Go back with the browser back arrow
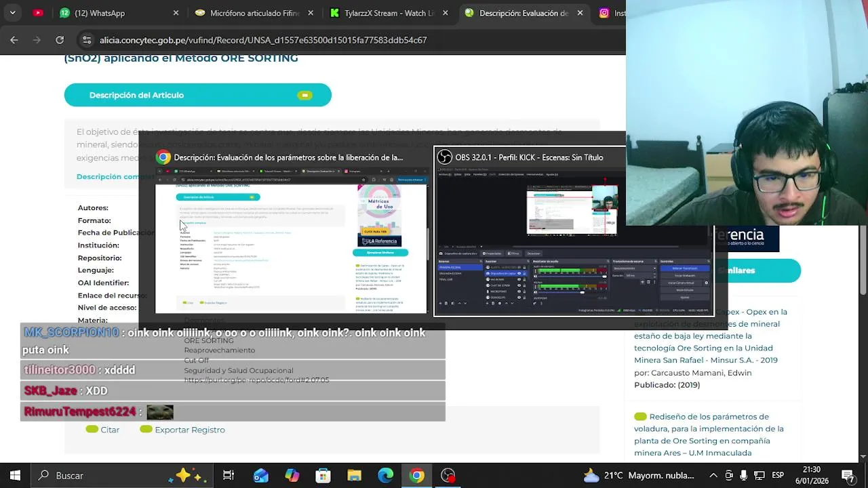This screenshot has height=488, width=868. [x=14, y=40]
